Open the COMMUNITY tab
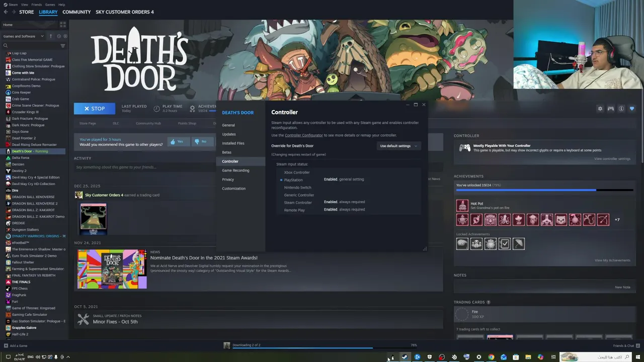 coord(76,12)
